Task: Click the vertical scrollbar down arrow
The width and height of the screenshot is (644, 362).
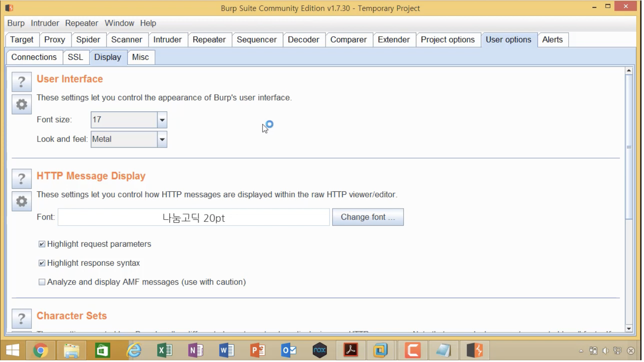Action: click(x=629, y=328)
